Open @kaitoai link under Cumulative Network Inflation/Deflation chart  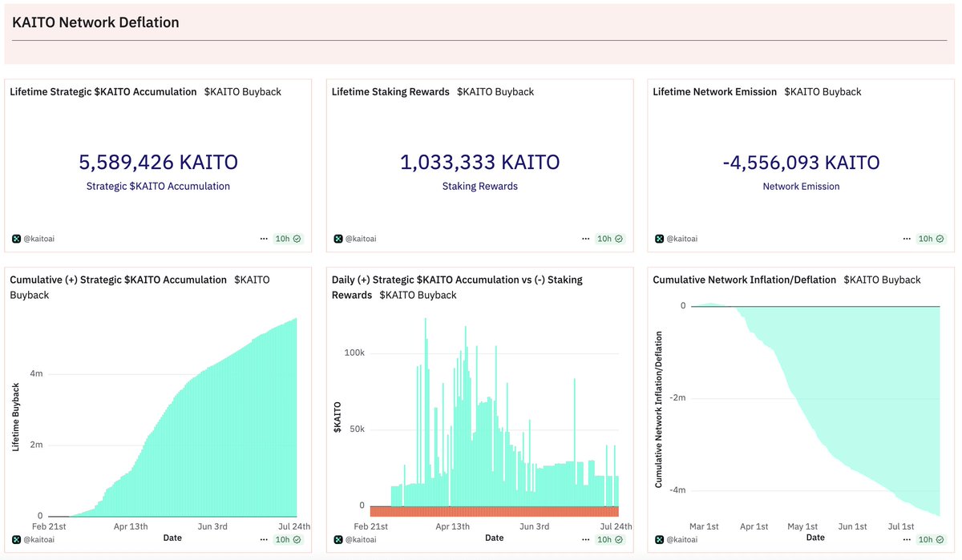(682, 540)
